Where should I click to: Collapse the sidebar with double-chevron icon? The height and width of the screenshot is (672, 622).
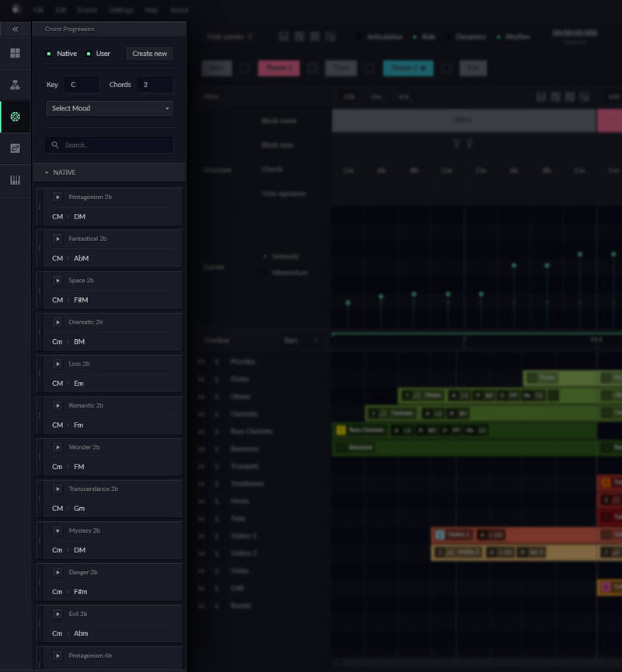point(15,29)
